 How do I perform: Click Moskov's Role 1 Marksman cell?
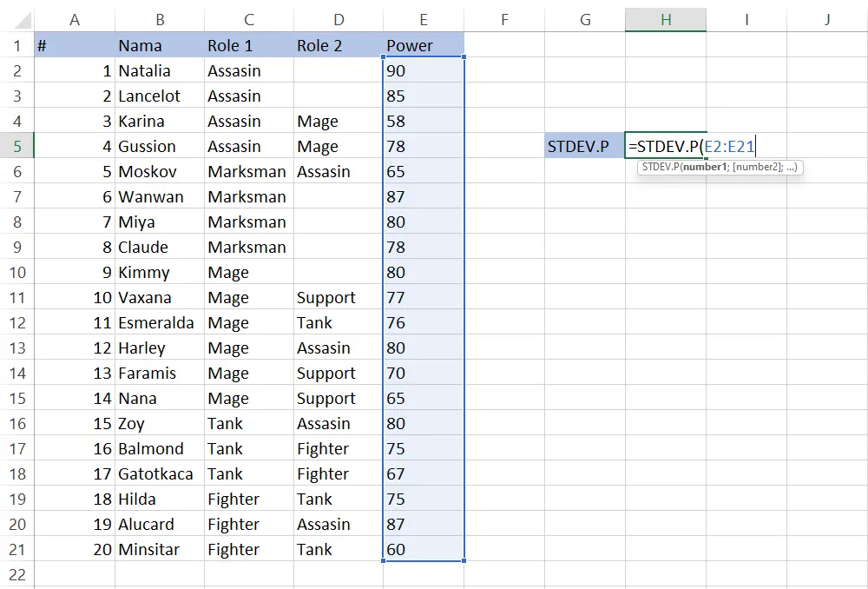pyautogui.click(x=249, y=171)
